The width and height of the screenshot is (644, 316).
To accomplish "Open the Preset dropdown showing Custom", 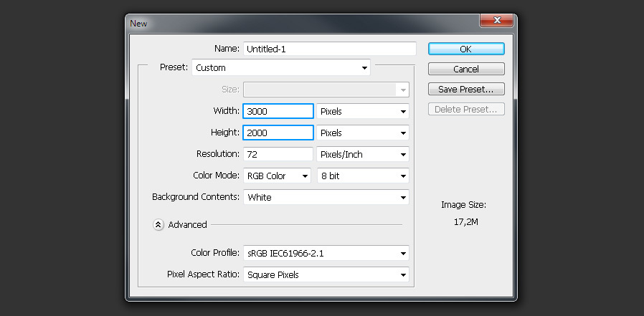I will tap(281, 67).
